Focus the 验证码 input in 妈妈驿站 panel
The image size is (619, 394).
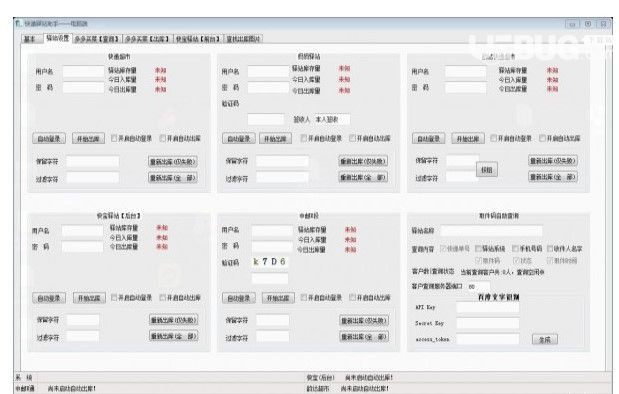(x=266, y=119)
